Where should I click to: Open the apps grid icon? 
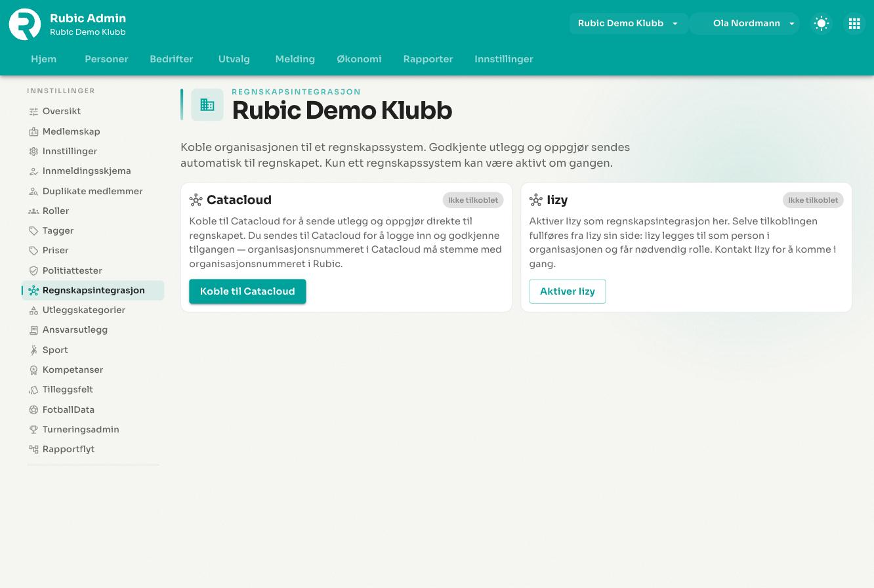pos(854,24)
